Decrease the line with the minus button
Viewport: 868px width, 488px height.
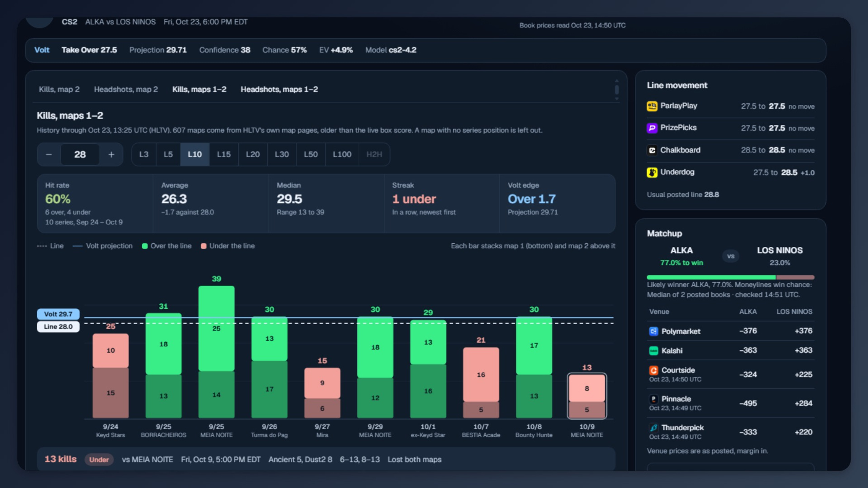(49, 155)
